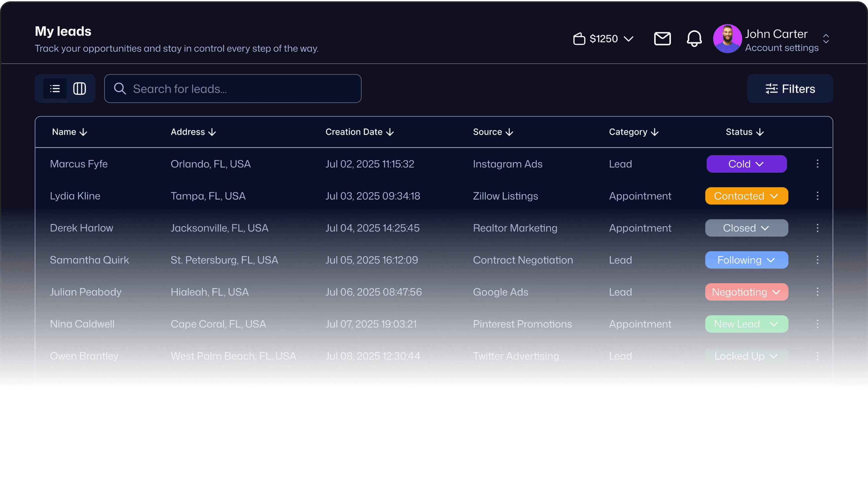Viewport: 868px width, 481px height.
Task: Switch to column board view
Action: [79, 89]
